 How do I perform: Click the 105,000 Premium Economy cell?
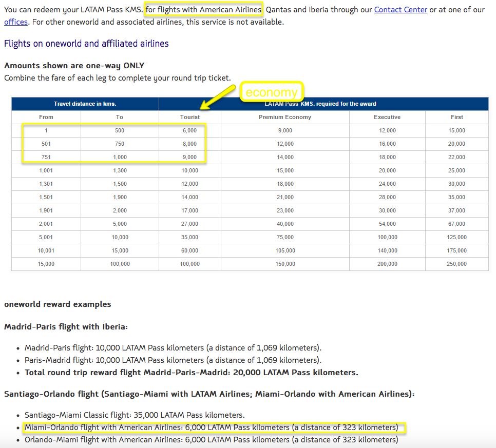(x=285, y=250)
